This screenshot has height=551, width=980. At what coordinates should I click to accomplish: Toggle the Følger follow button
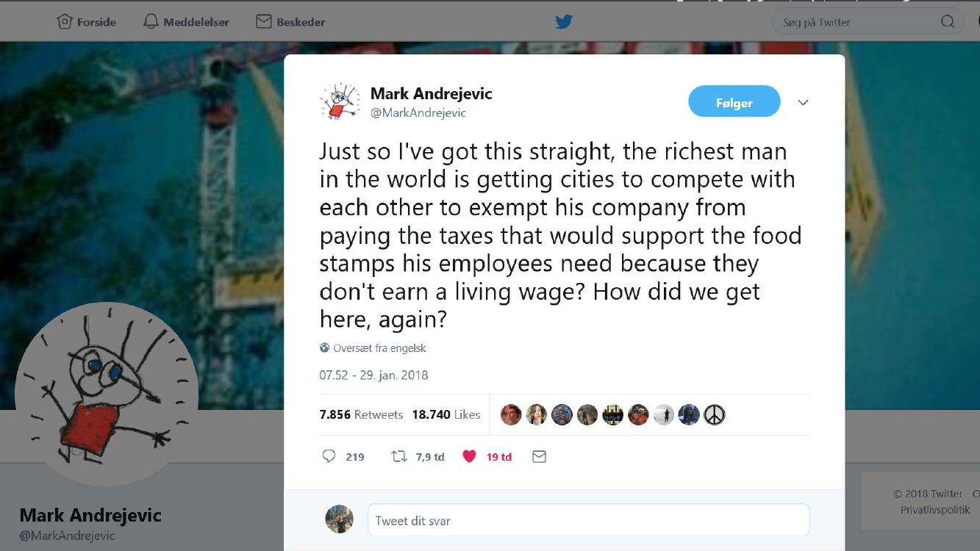tap(734, 102)
